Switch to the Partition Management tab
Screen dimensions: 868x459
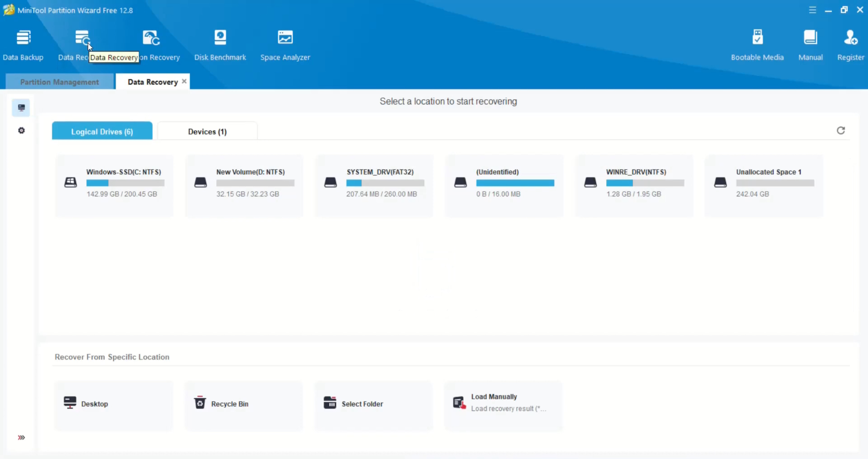60,82
